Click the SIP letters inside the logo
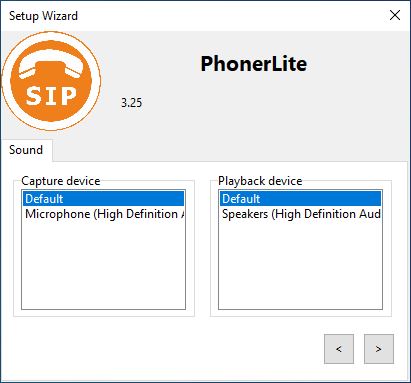This screenshot has height=383, width=411. tap(51, 96)
